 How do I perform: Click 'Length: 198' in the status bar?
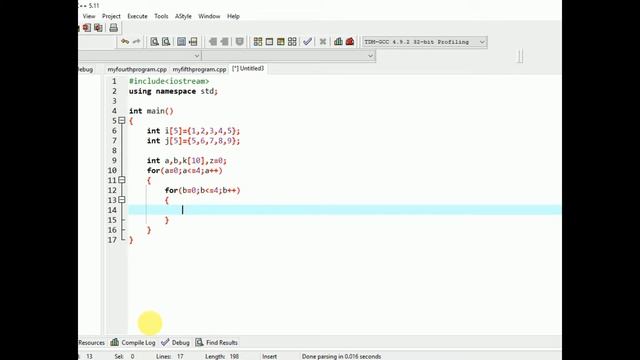click(x=222, y=356)
